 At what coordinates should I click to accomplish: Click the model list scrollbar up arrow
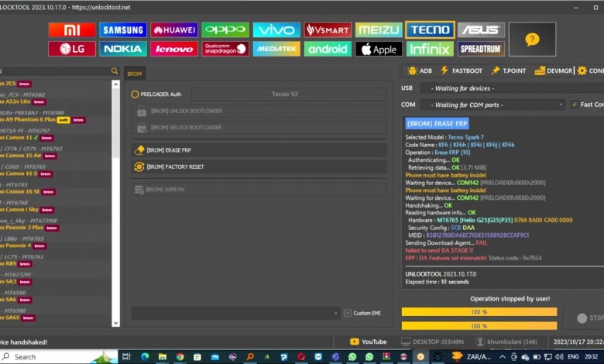pyautogui.click(x=115, y=84)
